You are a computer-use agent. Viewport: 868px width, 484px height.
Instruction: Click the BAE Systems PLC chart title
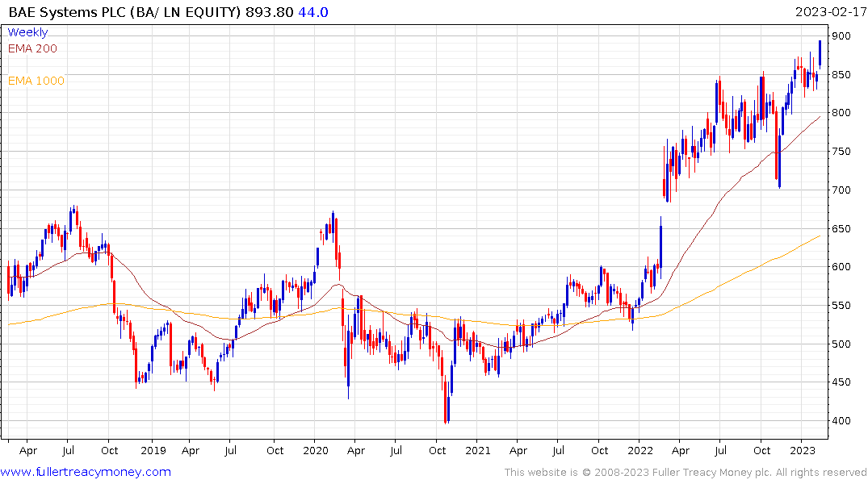click(x=125, y=12)
